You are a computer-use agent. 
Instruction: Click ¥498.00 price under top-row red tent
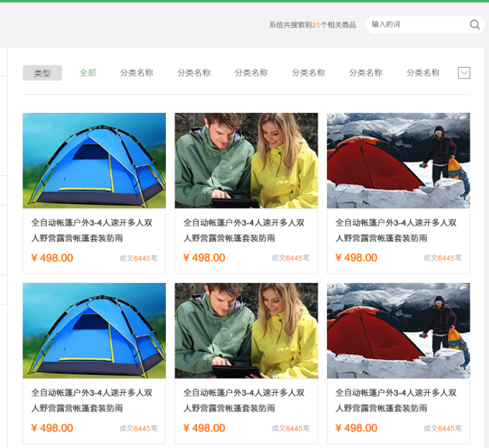(357, 258)
